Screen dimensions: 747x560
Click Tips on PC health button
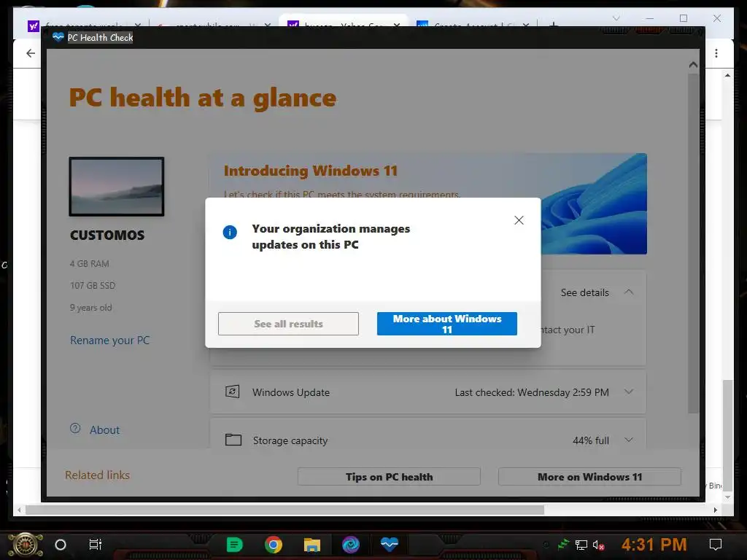coord(389,477)
